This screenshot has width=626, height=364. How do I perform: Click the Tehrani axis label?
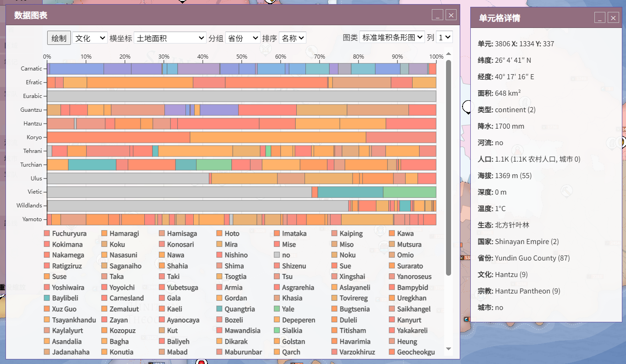[33, 151]
